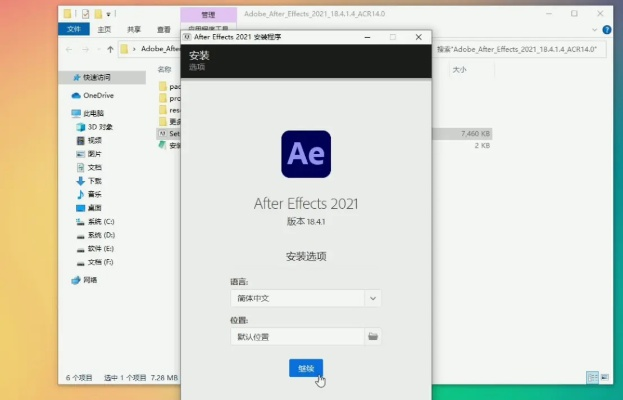Click the up-one-level arrow in Explorer
The height and width of the screenshot is (400, 623).
pyautogui.click(x=110, y=49)
